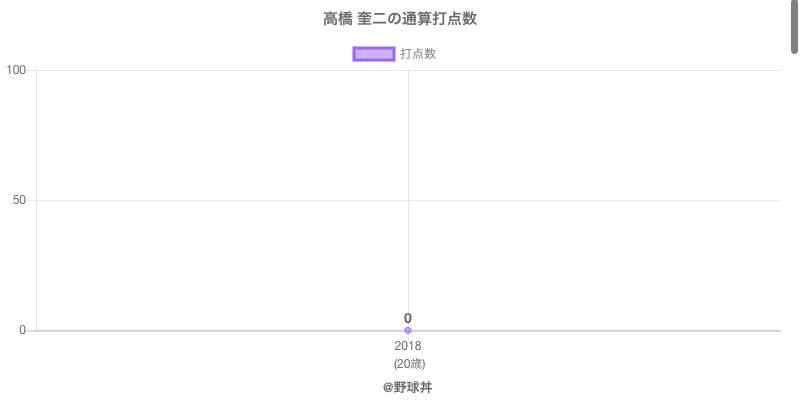This screenshot has width=800, height=400.
Task: Click the x-axis baseline right of 2018
Action: point(600,330)
